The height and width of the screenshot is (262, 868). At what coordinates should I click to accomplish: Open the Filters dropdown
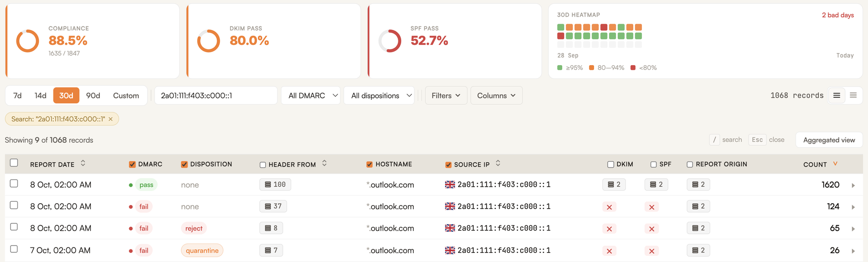coord(446,96)
